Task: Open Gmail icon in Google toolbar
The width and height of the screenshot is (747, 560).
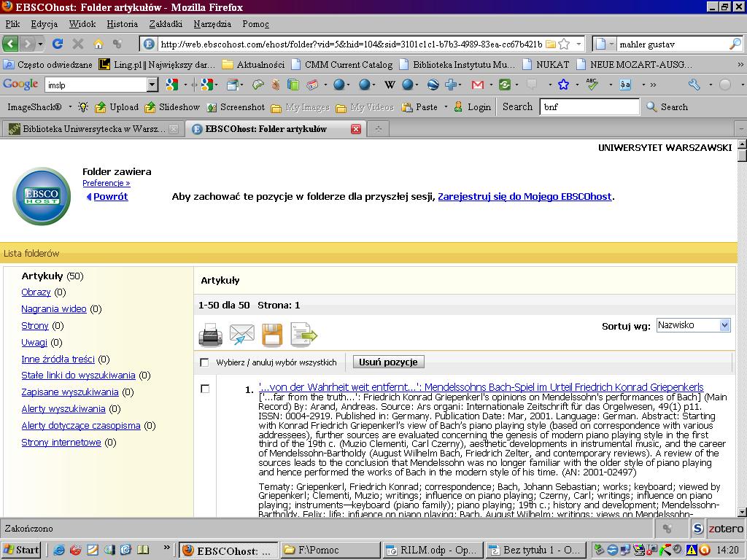Action: click(477, 85)
